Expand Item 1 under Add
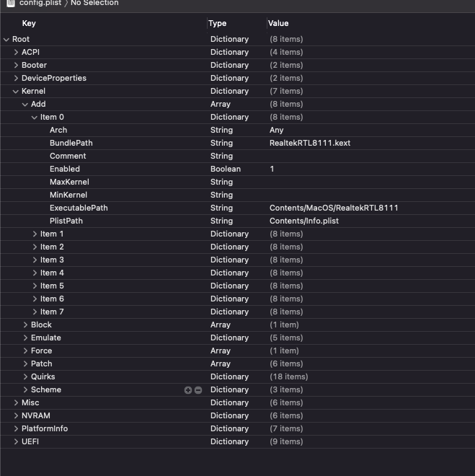The width and height of the screenshot is (475, 476). tap(35, 234)
